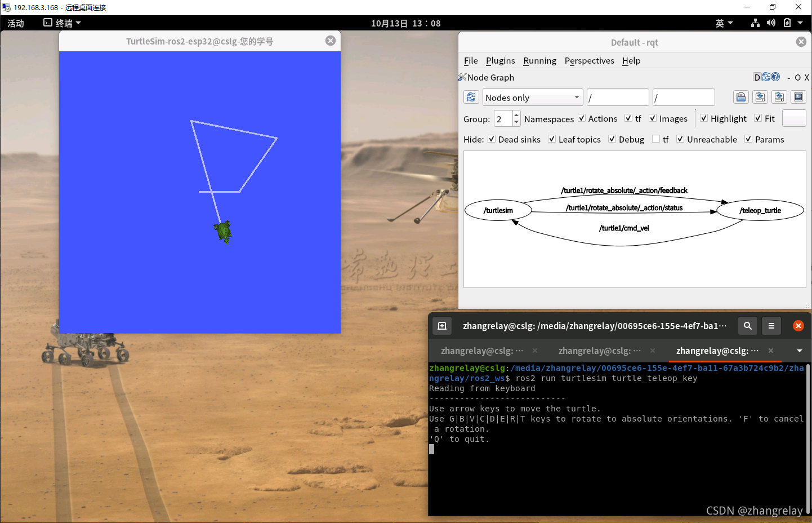This screenshot has height=523, width=812.
Task: Close the third zhangrelay terminal tab
Action: [x=771, y=351]
